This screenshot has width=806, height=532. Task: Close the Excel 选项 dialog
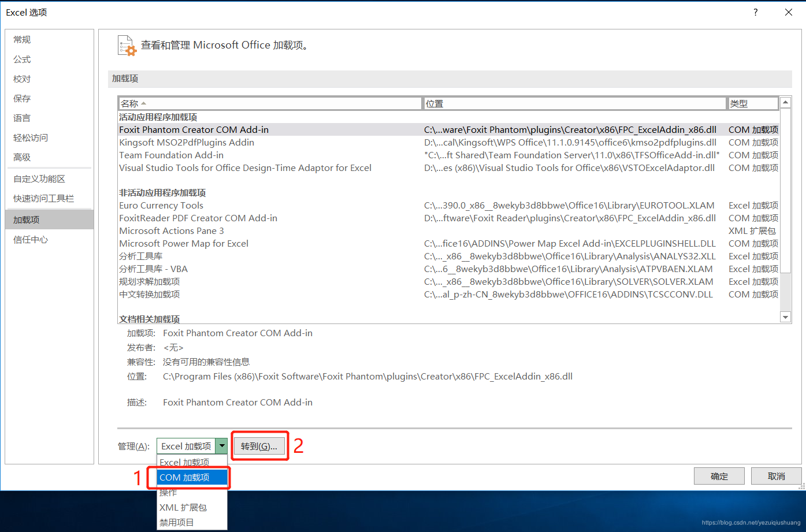[789, 12]
